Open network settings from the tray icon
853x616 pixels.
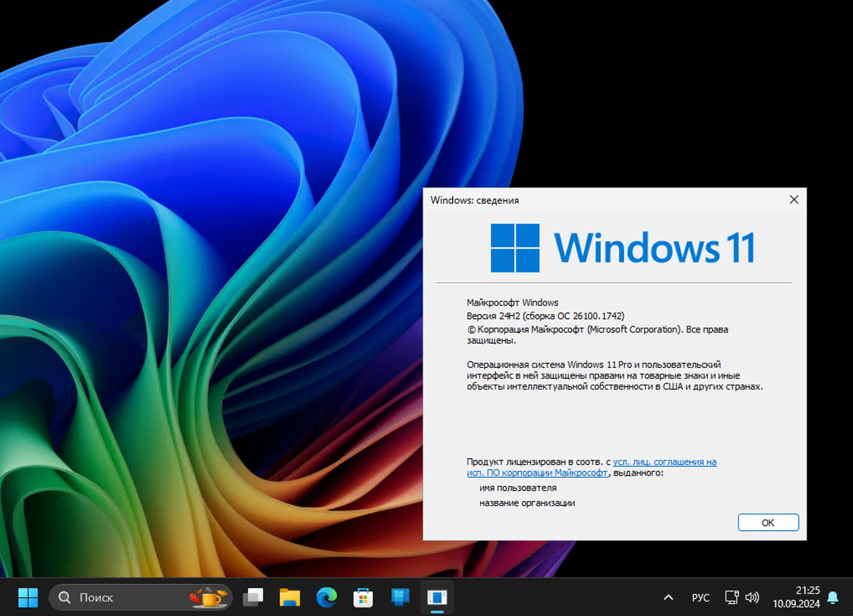click(x=731, y=597)
